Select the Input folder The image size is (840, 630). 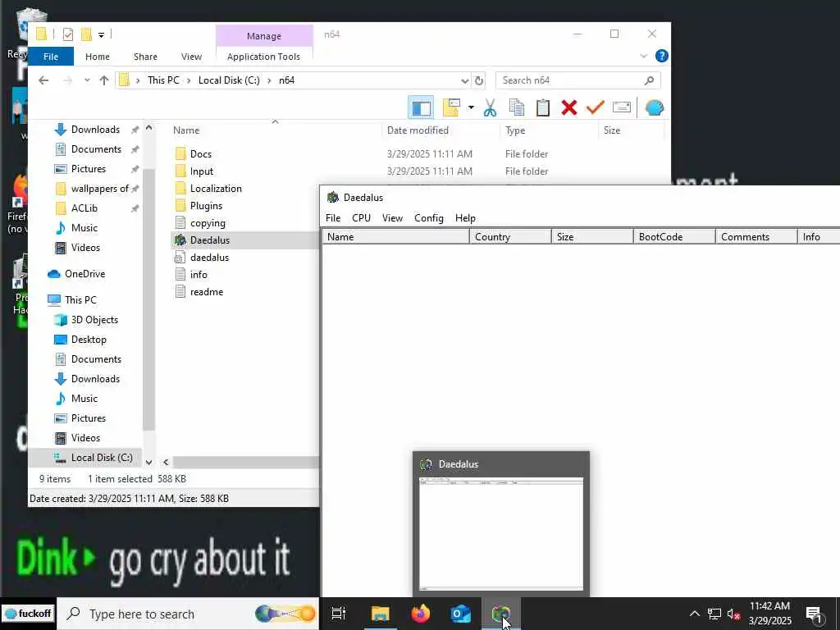pos(202,171)
